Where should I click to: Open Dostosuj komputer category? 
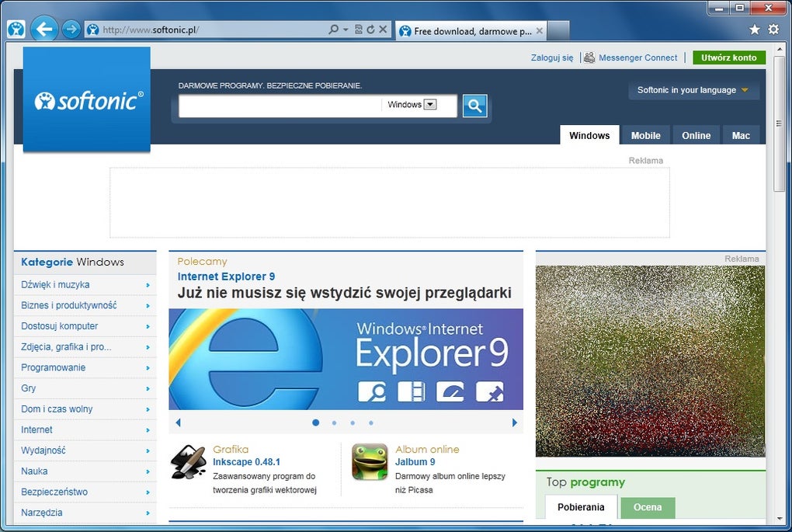(60, 326)
